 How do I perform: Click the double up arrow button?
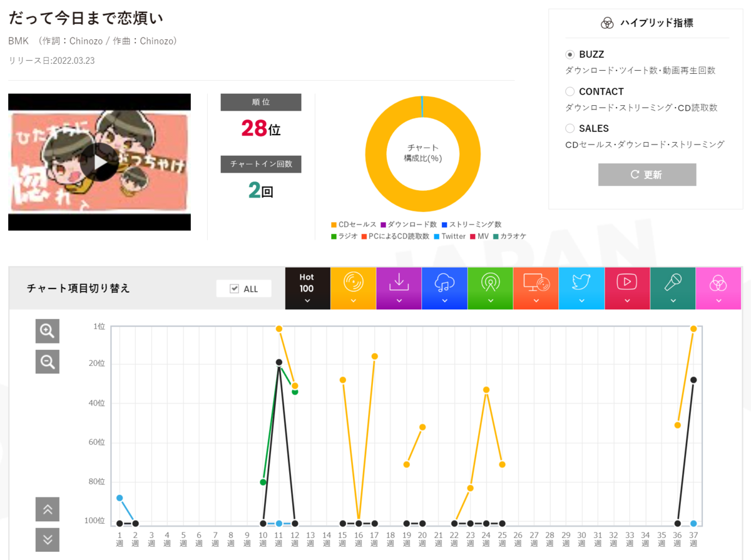tap(48, 509)
